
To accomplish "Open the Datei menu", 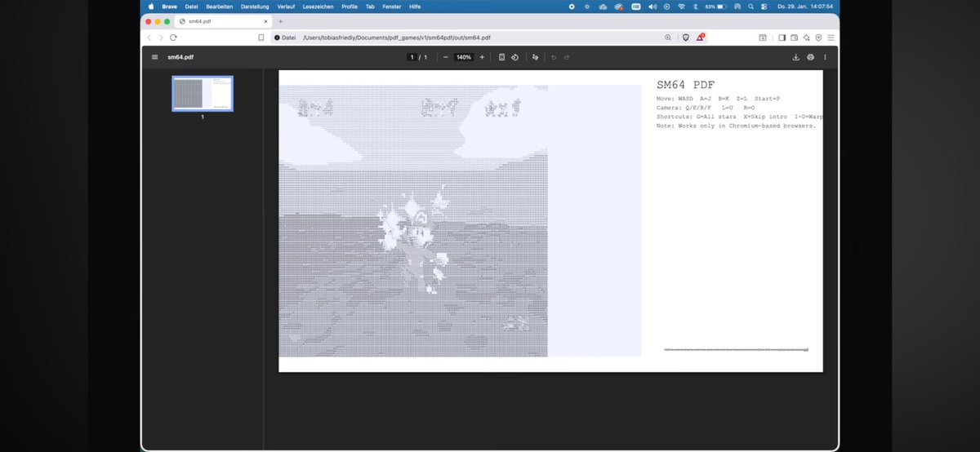I will coord(191,6).
